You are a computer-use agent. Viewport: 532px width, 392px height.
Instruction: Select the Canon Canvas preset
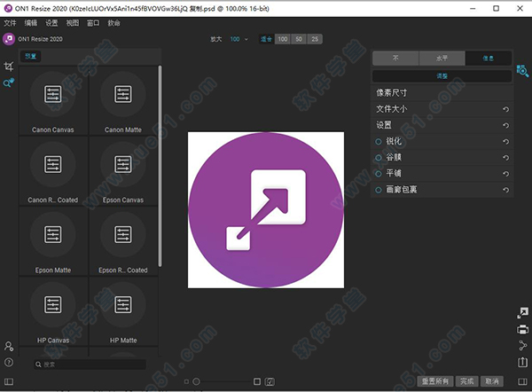pos(53,101)
